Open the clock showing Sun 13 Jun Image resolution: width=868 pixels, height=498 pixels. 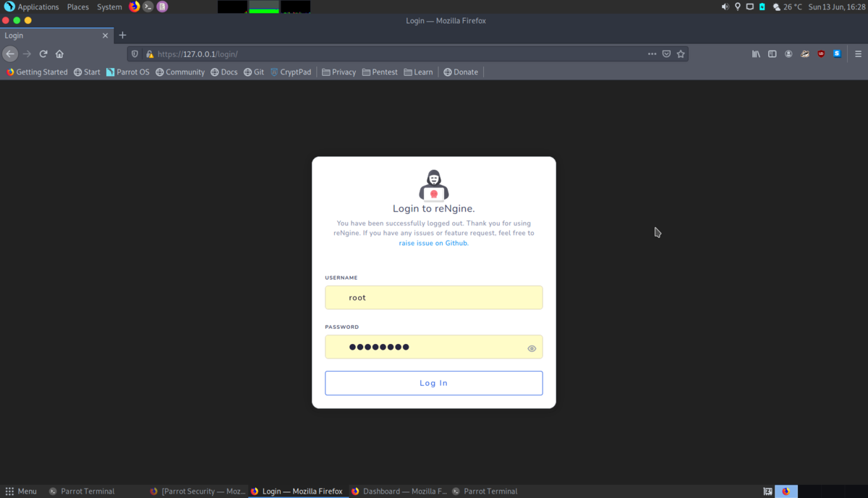pyautogui.click(x=836, y=7)
